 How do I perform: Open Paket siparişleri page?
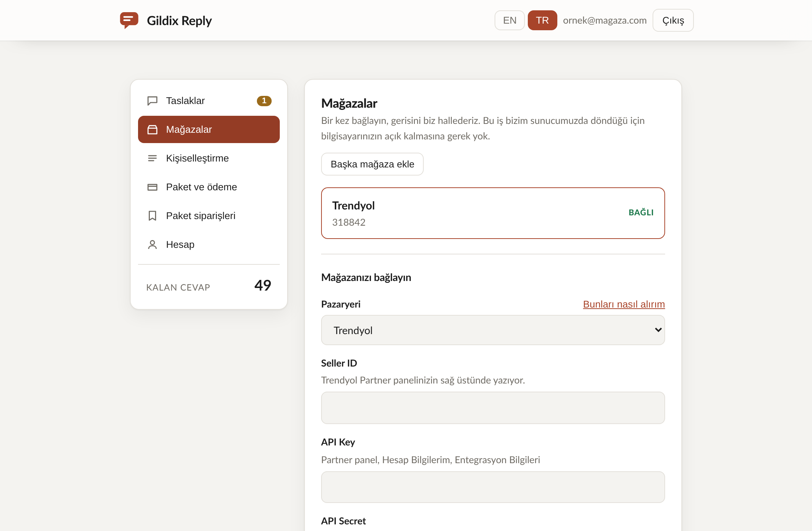209,216
